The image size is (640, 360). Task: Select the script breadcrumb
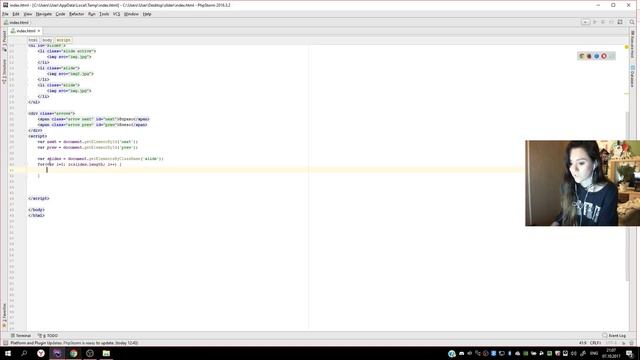click(63, 40)
